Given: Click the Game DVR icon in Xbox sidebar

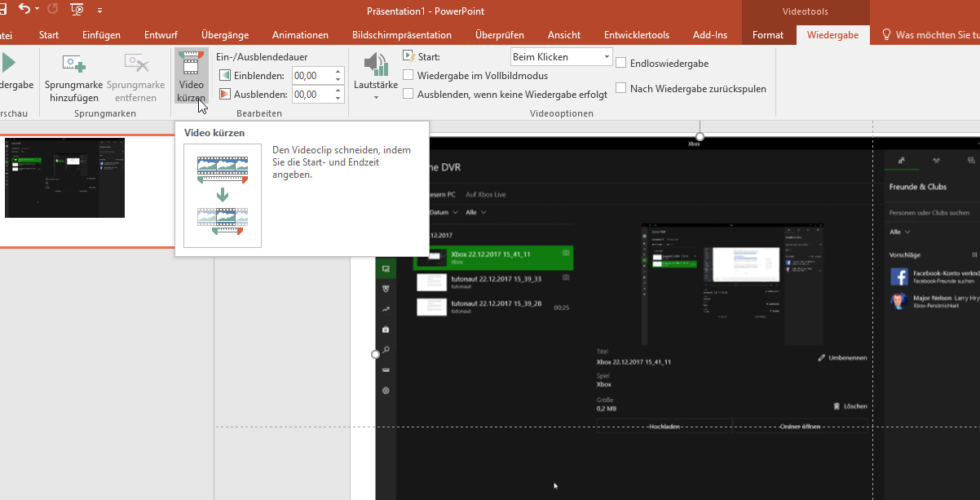Looking at the screenshot, I should [386, 268].
